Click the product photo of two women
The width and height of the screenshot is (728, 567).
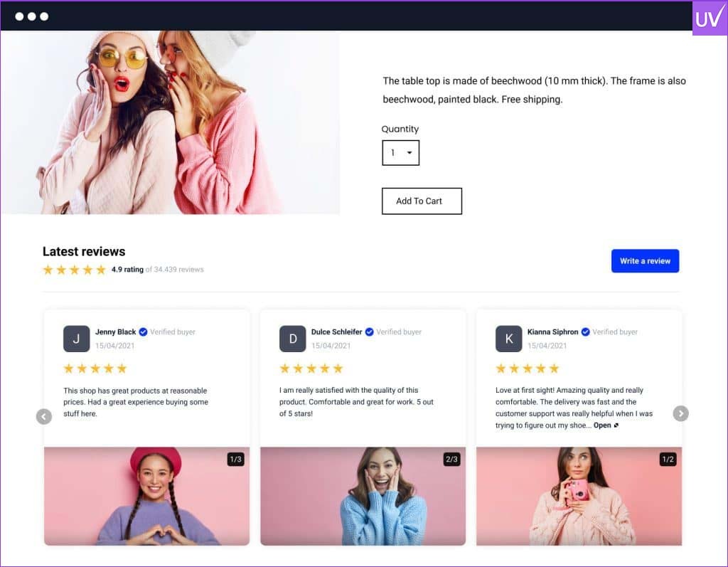point(171,122)
